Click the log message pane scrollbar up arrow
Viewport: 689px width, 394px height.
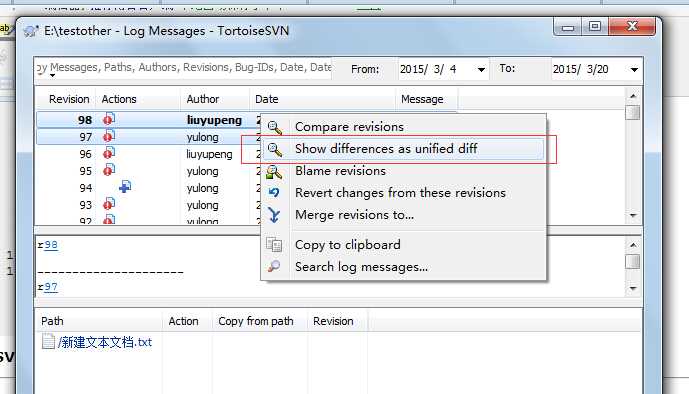coord(633,245)
